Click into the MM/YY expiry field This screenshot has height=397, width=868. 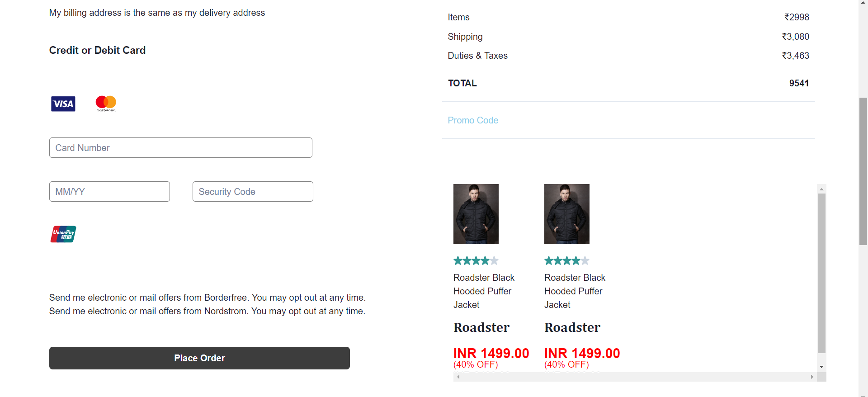point(109,192)
